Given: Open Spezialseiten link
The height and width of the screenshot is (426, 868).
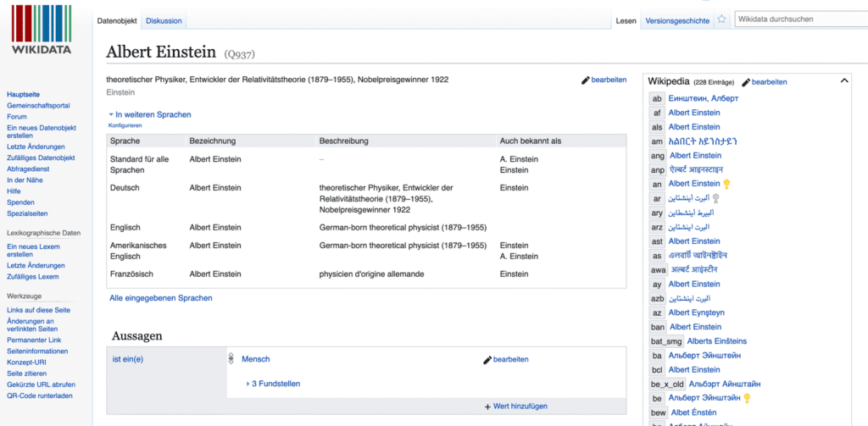Looking at the screenshot, I should pyautogui.click(x=27, y=213).
